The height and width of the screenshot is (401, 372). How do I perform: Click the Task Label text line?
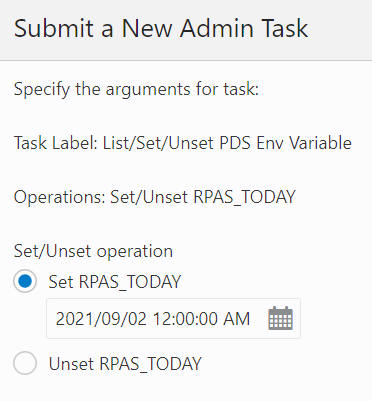[x=183, y=143]
